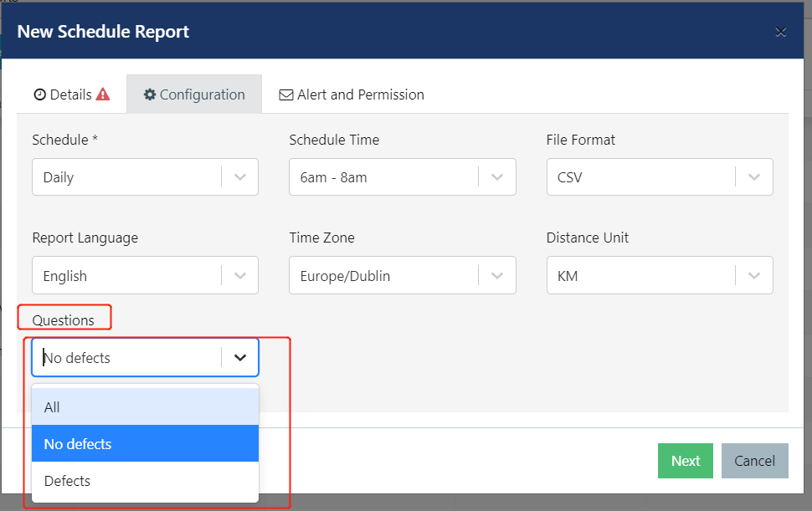Click the Questions label text
812x511 pixels.
tap(63, 320)
